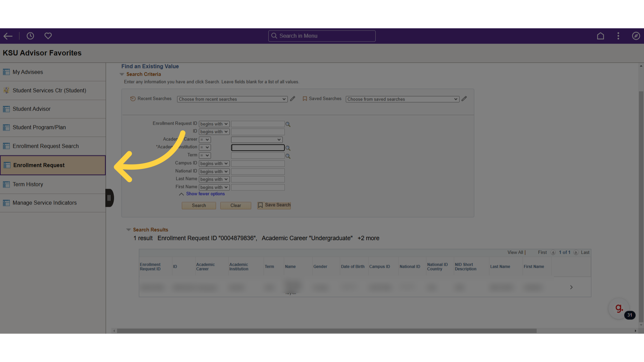The height and width of the screenshot is (362, 644).
Task: Select Enrollment Request in sidebar
Action: (53, 165)
